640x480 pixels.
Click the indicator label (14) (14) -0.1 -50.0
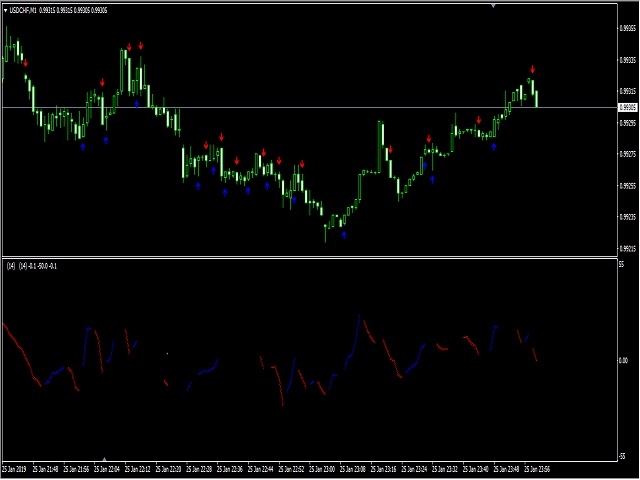pos(32,266)
